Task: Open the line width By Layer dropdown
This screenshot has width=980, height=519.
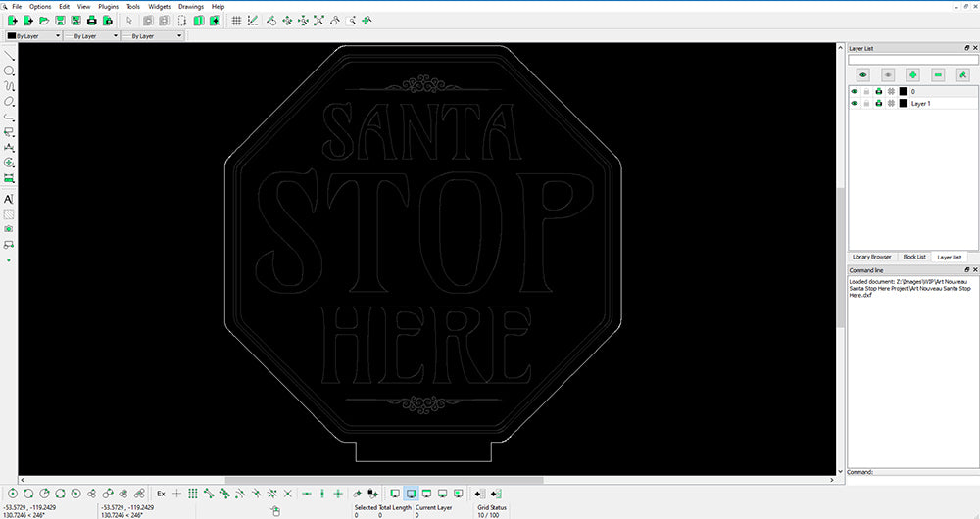Action: coord(91,35)
